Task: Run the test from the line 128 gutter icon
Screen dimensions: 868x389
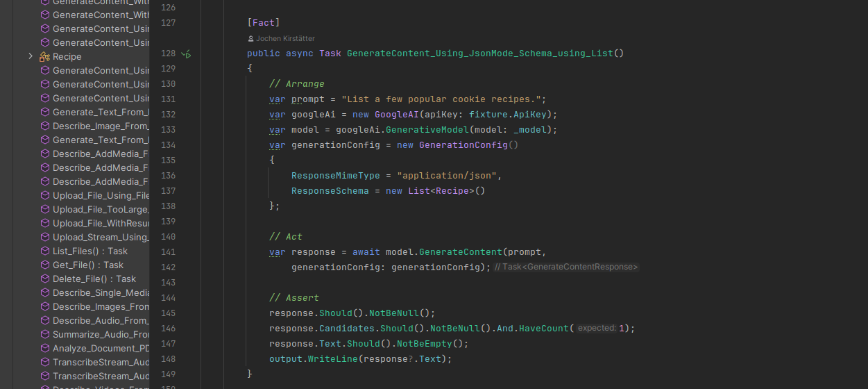Action: [x=186, y=53]
